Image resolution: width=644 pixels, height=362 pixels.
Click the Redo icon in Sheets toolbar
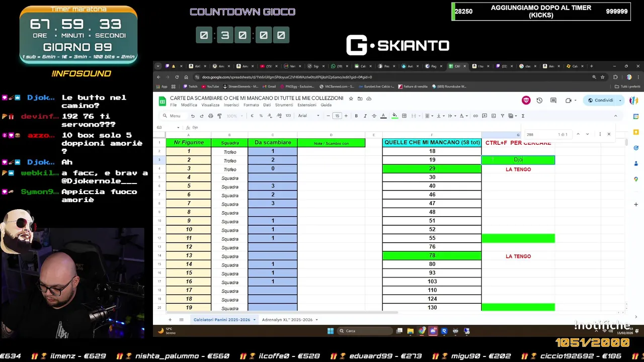[x=201, y=116]
